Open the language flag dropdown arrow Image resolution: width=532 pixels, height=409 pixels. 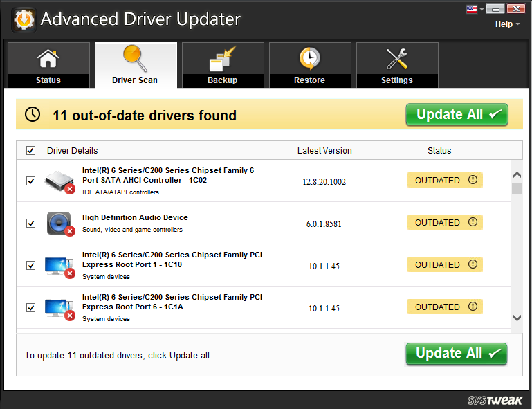tap(481, 10)
